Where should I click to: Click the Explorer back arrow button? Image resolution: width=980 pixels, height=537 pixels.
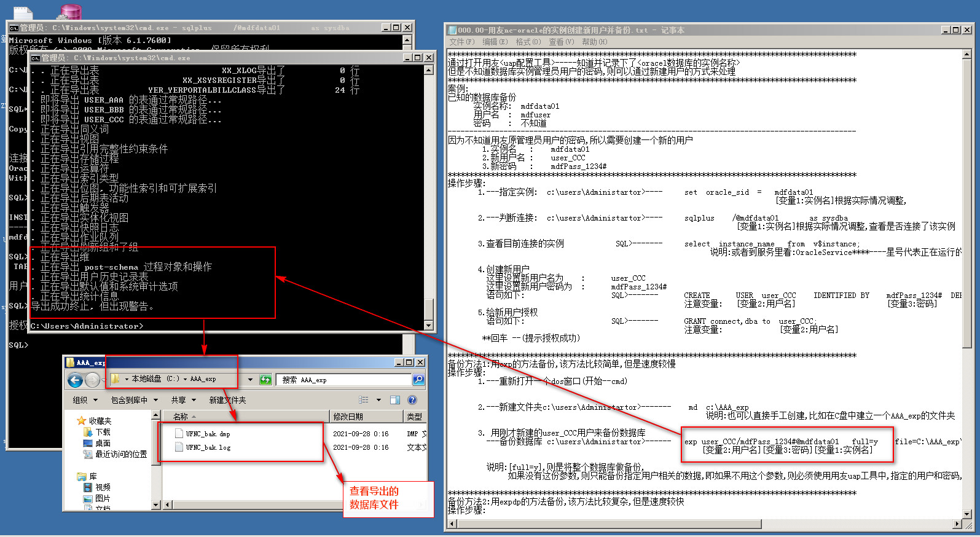75,380
